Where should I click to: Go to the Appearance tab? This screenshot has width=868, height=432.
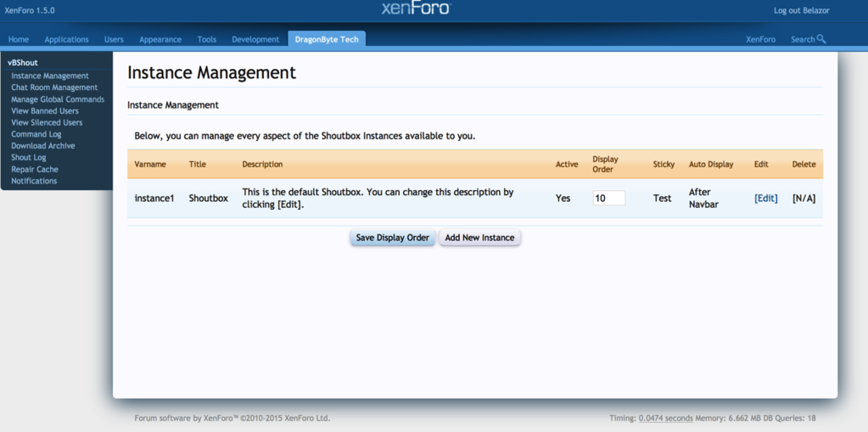[160, 39]
